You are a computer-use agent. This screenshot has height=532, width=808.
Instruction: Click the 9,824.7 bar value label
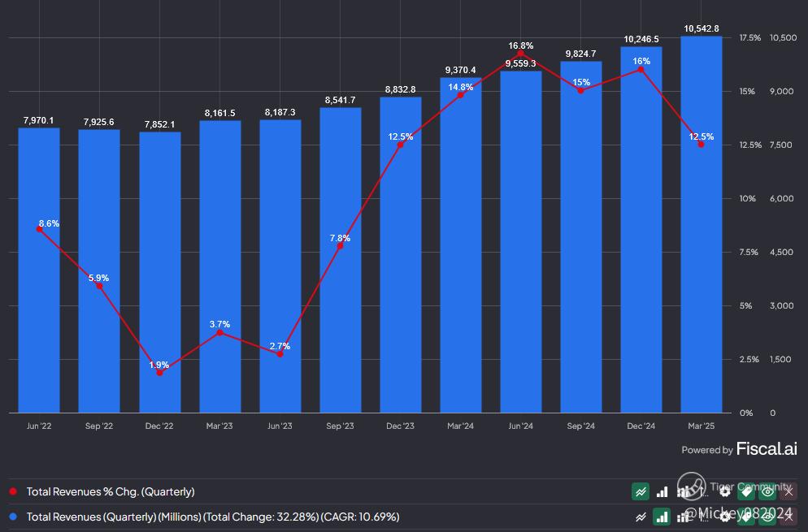(580, 54)
